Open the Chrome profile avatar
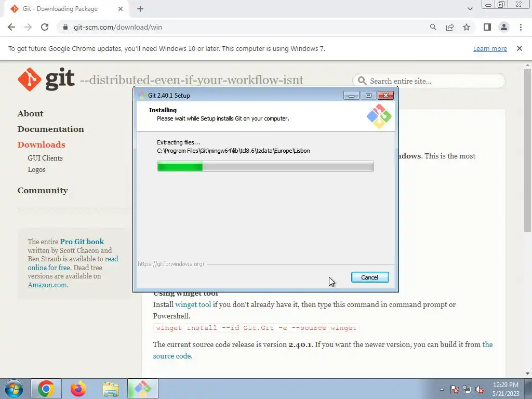532x399 pixels. pos(504,27)
